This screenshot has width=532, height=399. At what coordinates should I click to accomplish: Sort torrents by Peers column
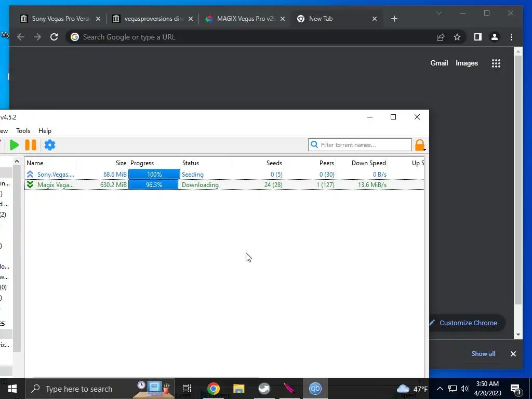(310, 163)
